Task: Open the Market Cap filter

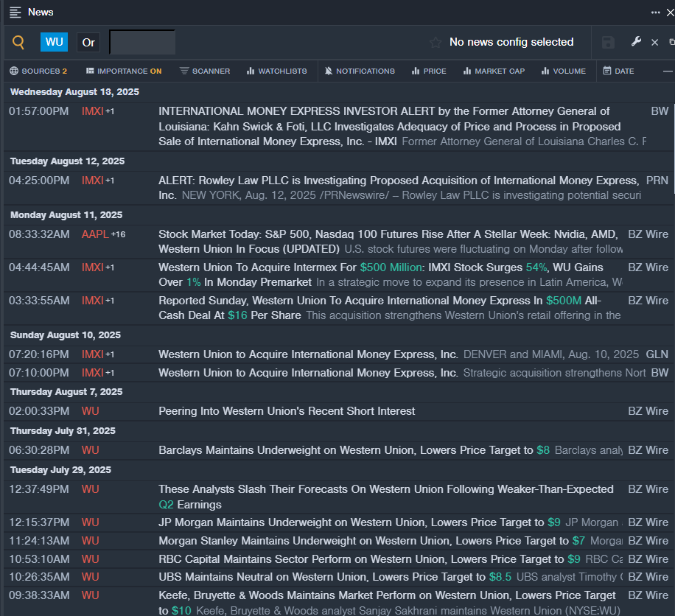Action: point(494,71)
